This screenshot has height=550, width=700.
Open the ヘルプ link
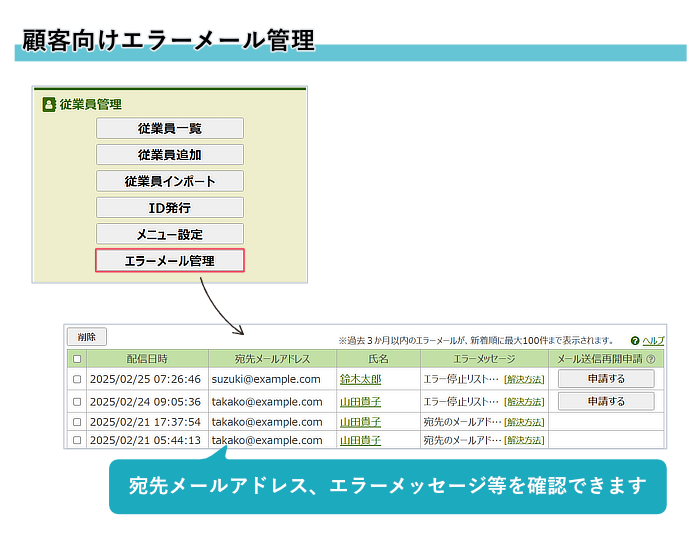[653, 341]
